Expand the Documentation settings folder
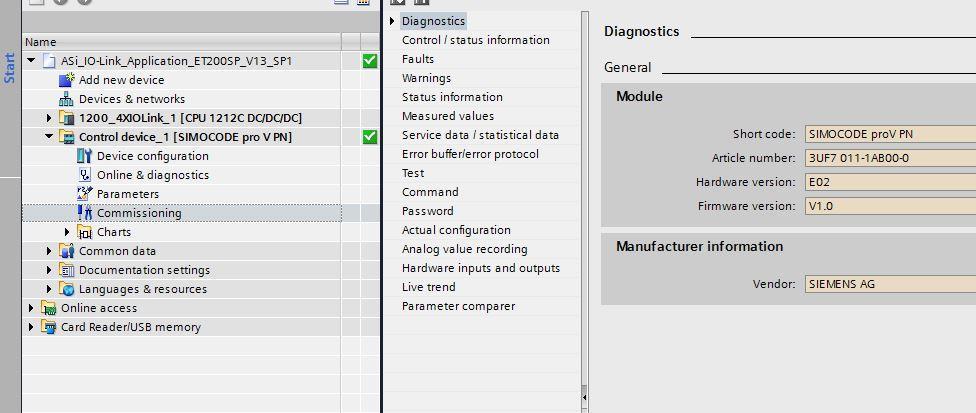The height and width of the screenshot is (413, 976). (x=49, y=270)
